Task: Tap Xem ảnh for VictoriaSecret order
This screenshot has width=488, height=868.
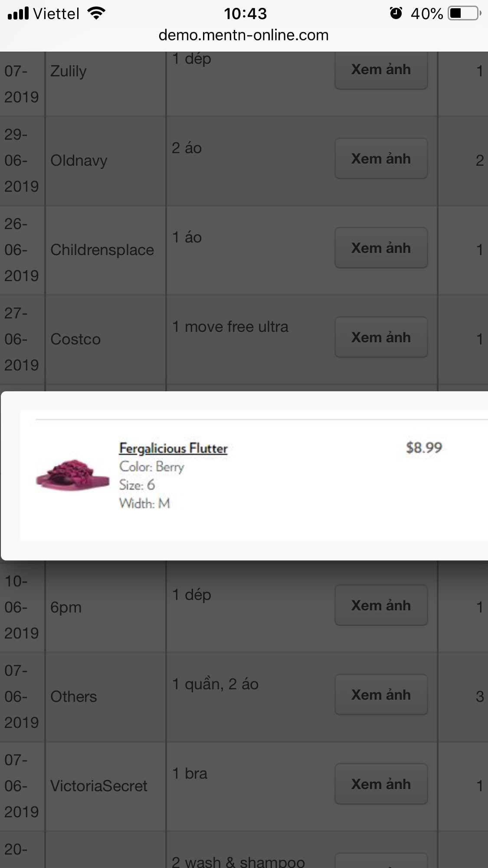Action: click(x=381, y=784)
